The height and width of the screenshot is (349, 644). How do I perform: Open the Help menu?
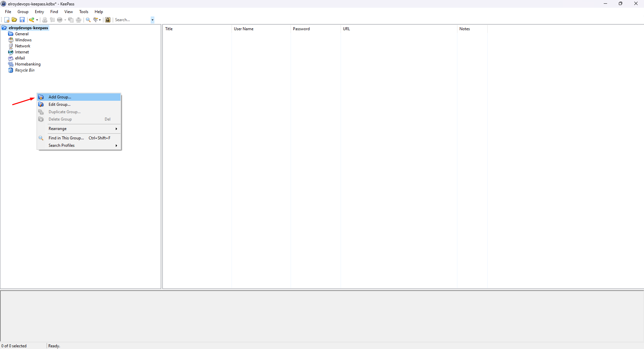(x=99, y=12)
